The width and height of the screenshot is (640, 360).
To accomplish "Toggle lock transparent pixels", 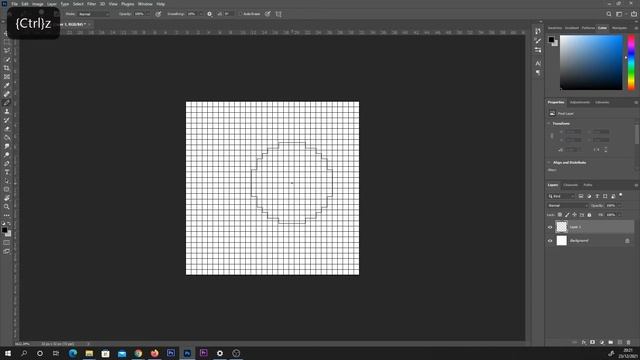I will (560, 215).
